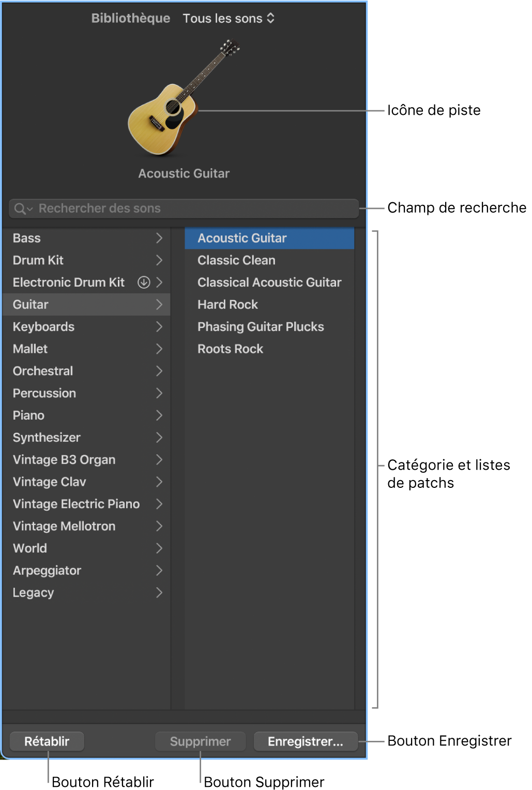Viewport: 532px width, 790px height.
Task: Select the Mallet category
Action: point(86,349)
